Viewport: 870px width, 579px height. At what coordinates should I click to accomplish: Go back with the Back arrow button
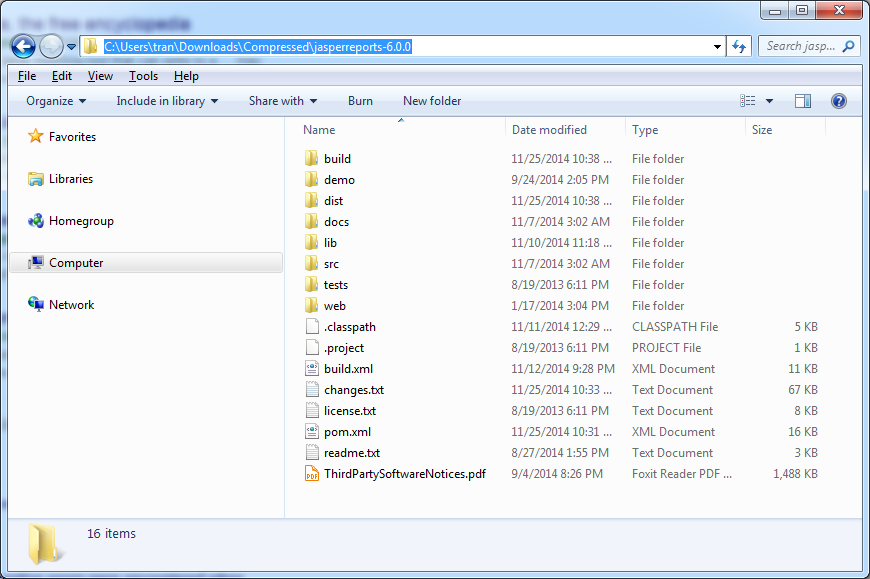(23, 47)
